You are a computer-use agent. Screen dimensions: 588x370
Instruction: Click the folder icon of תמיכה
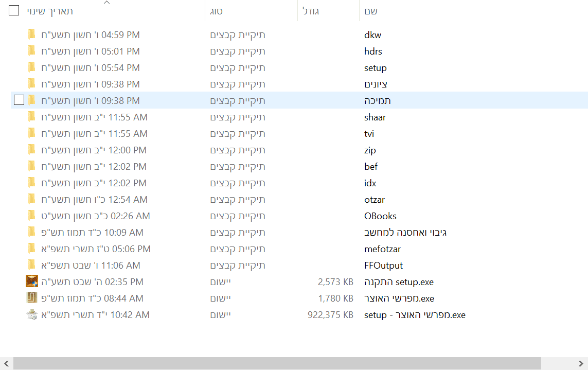click(31, 100)
